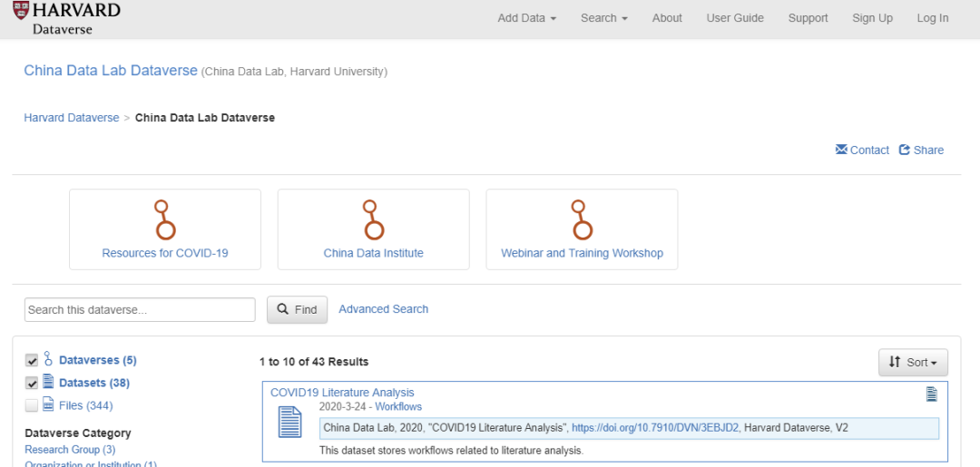The width and height of the screenshot is (980, 467).
Task: Click the Share arrow icon
Action: (905, 150)
